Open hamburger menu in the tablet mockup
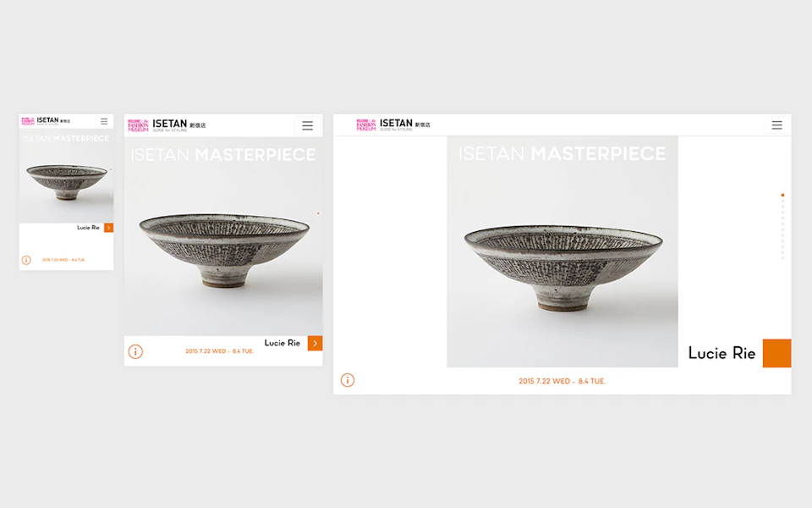This screenshot has width=812, height=508. [308, 125]
